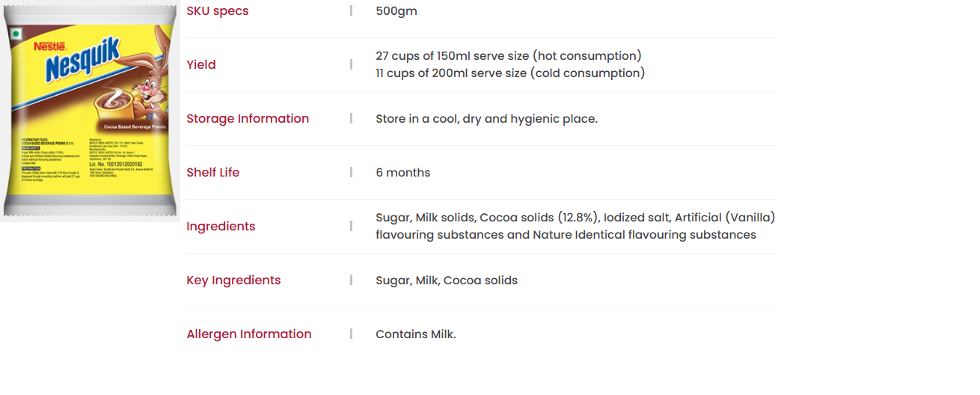Viewport: 980px width, 395px height.
Task: Click the Allergen Information label
Action: pyautogui.click(x=249, y=334)
